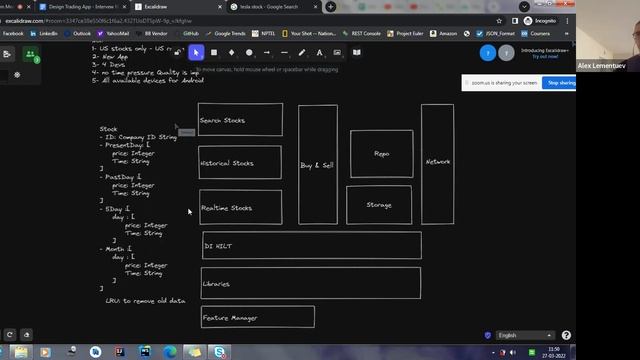
Task: Click the eraser button at bottom left
Action: coord(27,335)
